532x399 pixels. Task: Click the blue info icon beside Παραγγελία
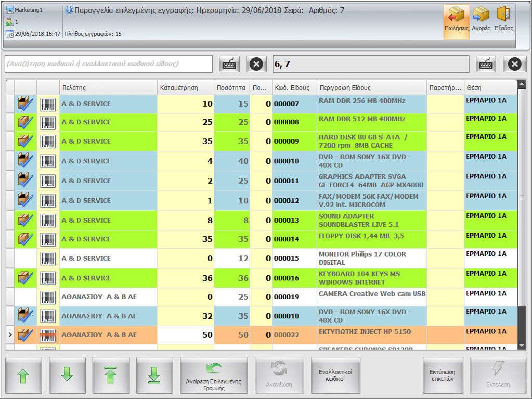click(69, 10)
